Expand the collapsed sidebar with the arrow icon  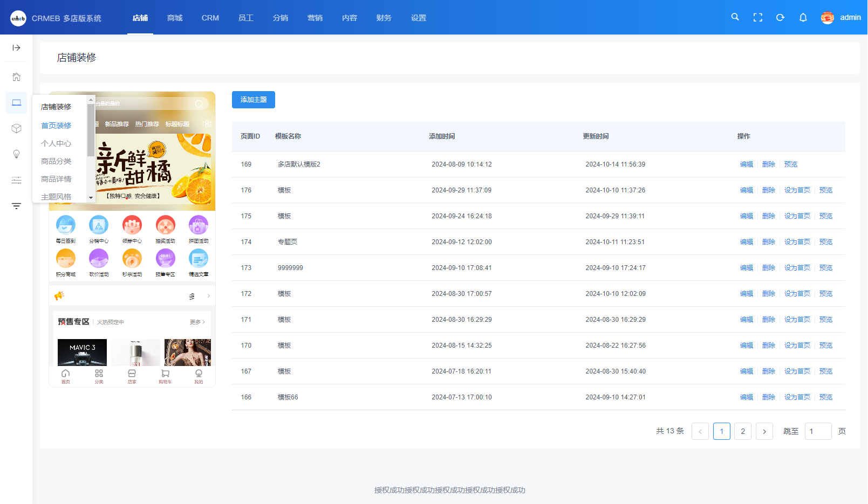coord(16,48)
